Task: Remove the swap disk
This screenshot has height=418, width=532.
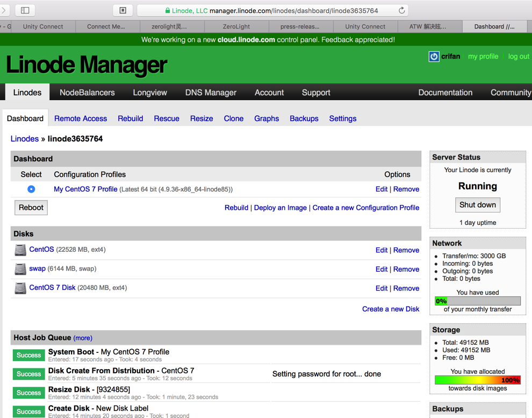Action: (406, 269)
